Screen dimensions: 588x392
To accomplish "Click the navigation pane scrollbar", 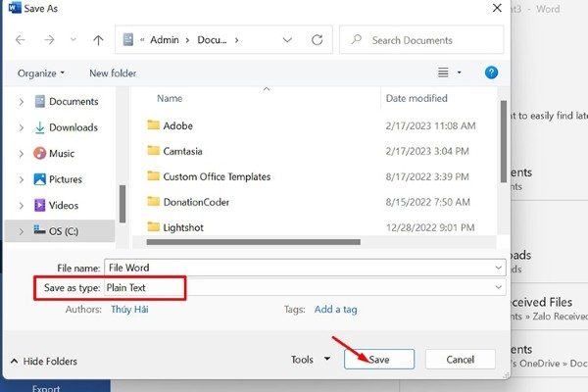I will tap(122, 204).
